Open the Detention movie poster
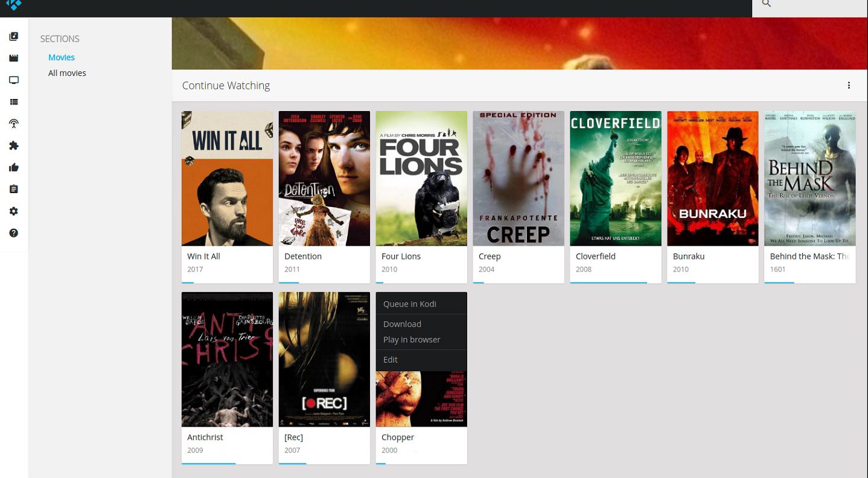The image size is (868, 478). point(324,179)
